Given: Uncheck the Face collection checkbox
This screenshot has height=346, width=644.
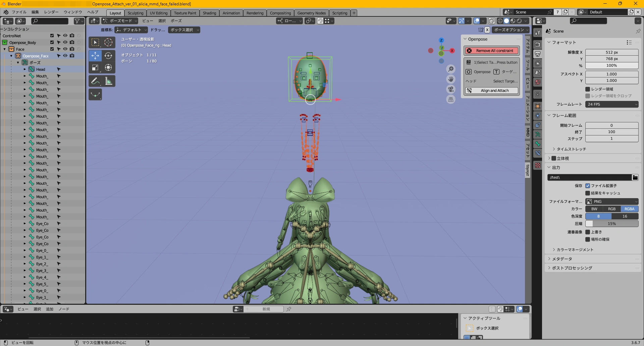Looking at the screenshot, I should [52, 49].
